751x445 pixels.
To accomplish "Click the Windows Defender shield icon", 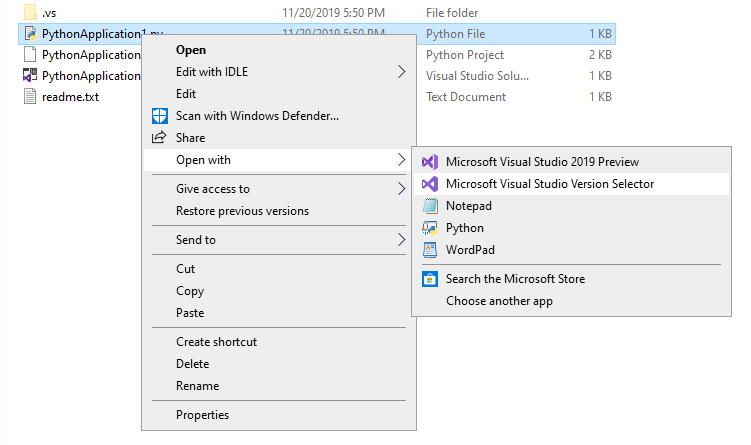I will point(158,116).
